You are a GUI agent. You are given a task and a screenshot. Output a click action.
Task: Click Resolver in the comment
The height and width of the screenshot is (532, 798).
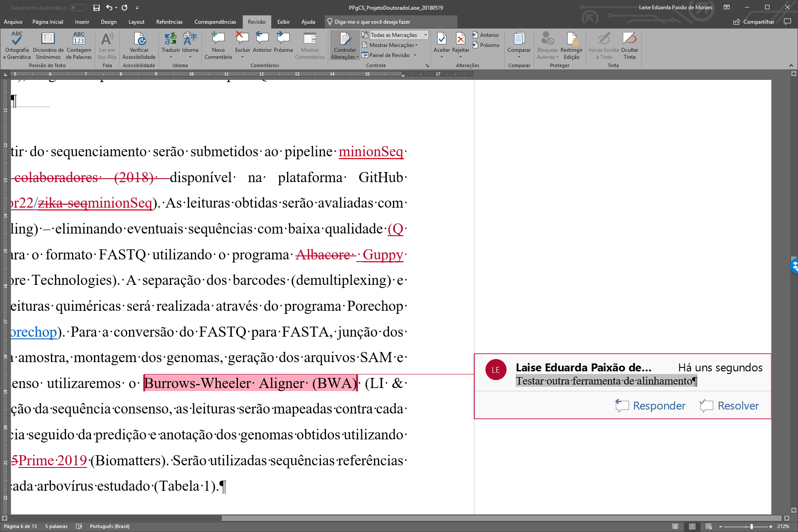click(x=730, y=406)
